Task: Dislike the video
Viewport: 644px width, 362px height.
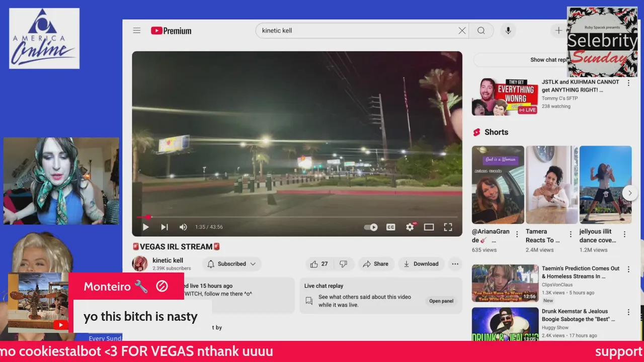Action: tap(343, 264)
